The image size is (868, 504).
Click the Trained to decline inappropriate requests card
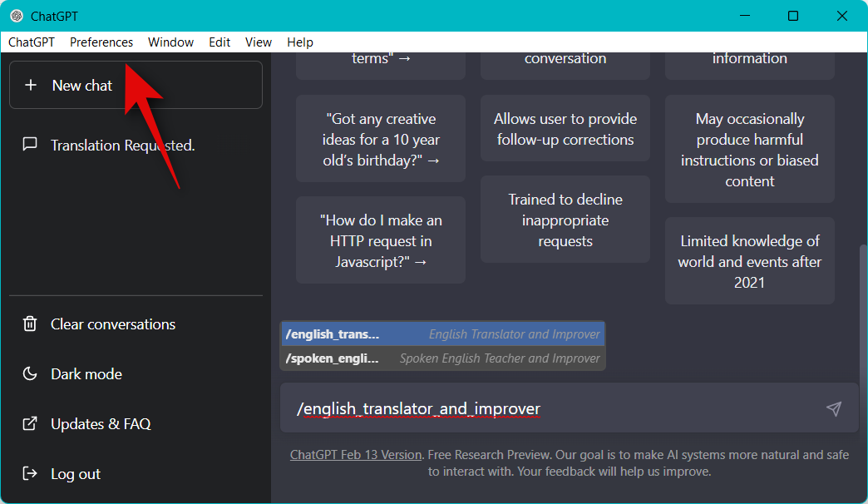(x=565, y=220)
